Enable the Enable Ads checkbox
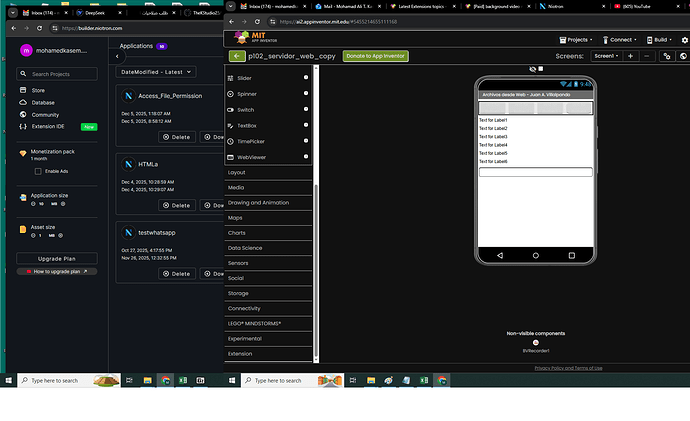 38,171
